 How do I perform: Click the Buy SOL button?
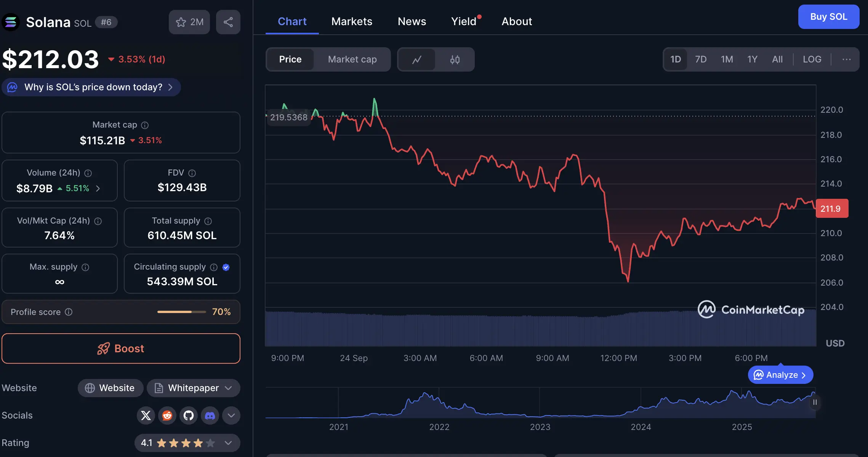pyautogui.click(x=829, y=17)
